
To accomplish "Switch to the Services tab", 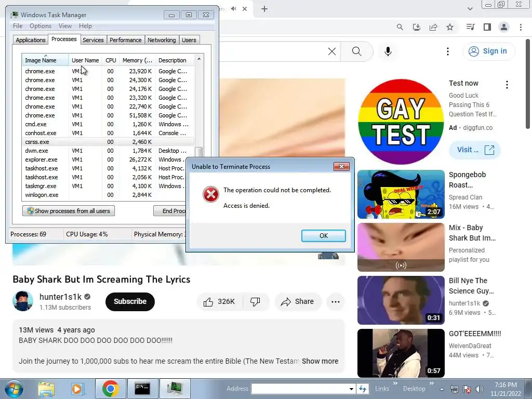I will pyautogui.click(x=93, y=40).
